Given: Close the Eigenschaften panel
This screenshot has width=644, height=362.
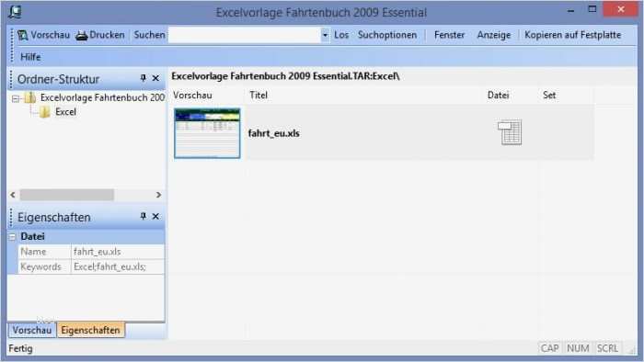Looking at the screenshot, I should 155,216.
